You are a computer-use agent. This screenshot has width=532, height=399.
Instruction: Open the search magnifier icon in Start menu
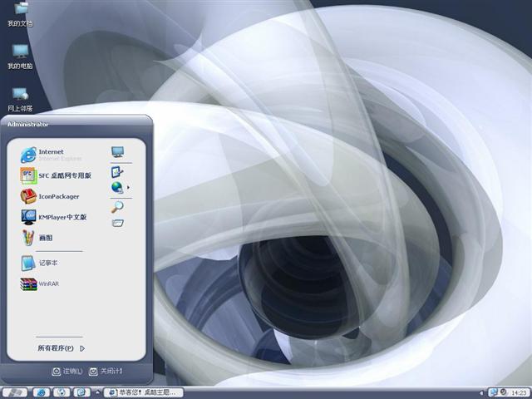click(x=117, y=206)
